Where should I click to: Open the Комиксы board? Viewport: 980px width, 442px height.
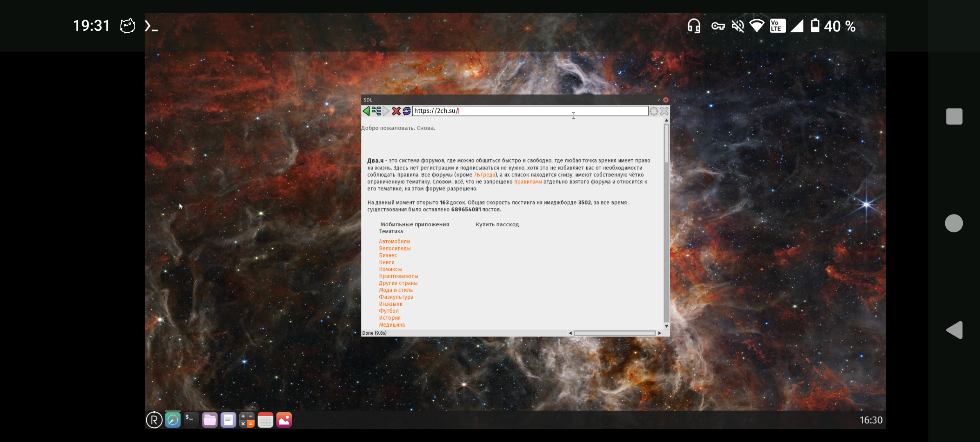tap(390, 269)
